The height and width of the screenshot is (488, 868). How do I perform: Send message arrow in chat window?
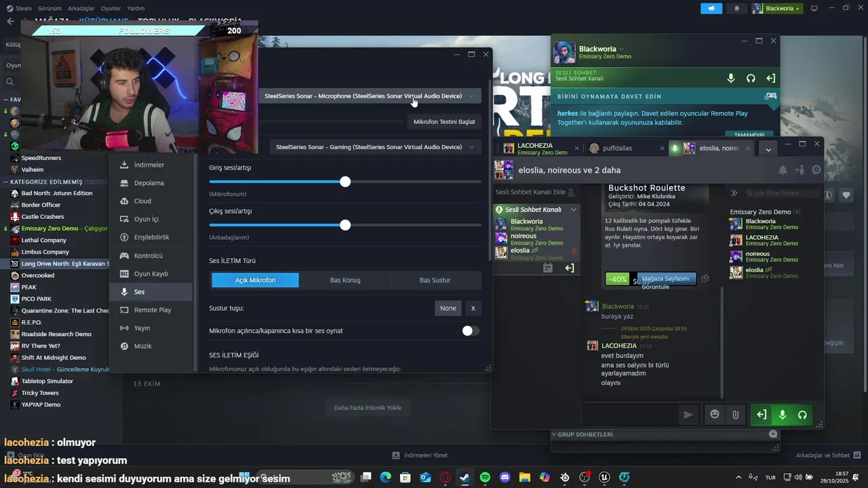[688, 415]
